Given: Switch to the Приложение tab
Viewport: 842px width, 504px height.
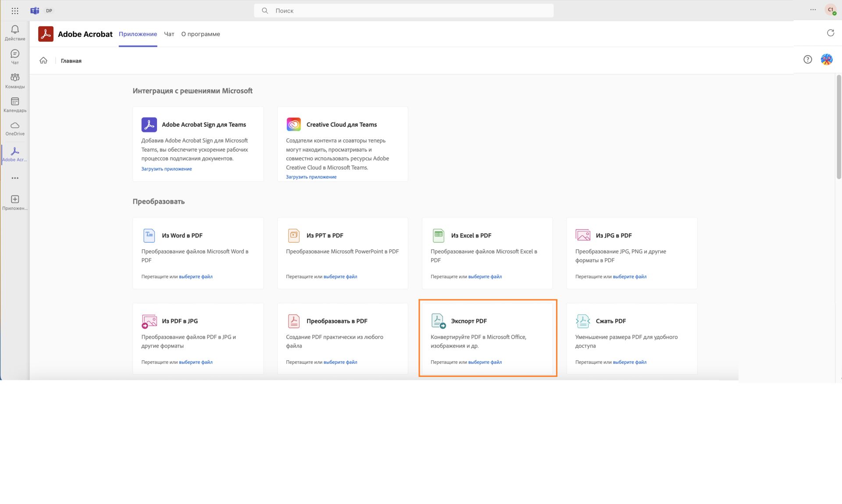Looking at the screenshot, I should coord(138,34).
